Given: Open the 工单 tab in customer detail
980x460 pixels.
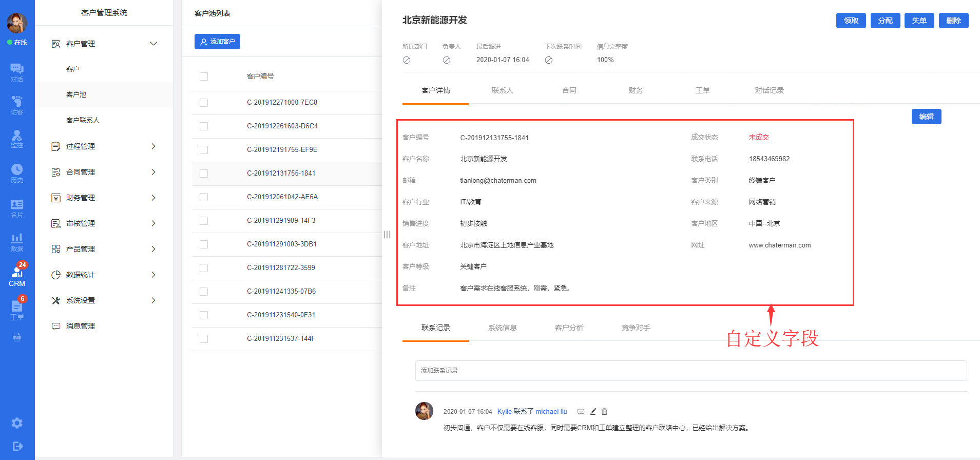Looking at the screenshot, I should click(702, 90).
